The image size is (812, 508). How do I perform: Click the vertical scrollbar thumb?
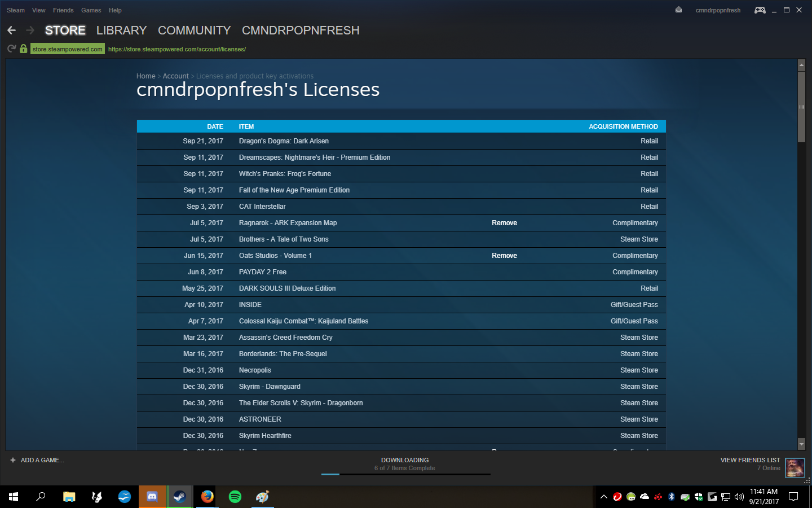(x=801, y=107)
